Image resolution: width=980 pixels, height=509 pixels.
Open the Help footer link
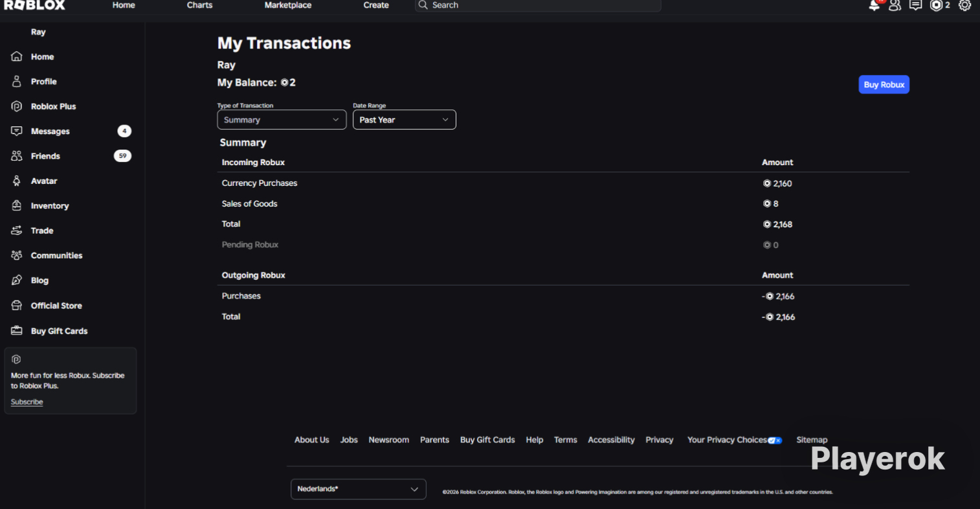[535, 440]
